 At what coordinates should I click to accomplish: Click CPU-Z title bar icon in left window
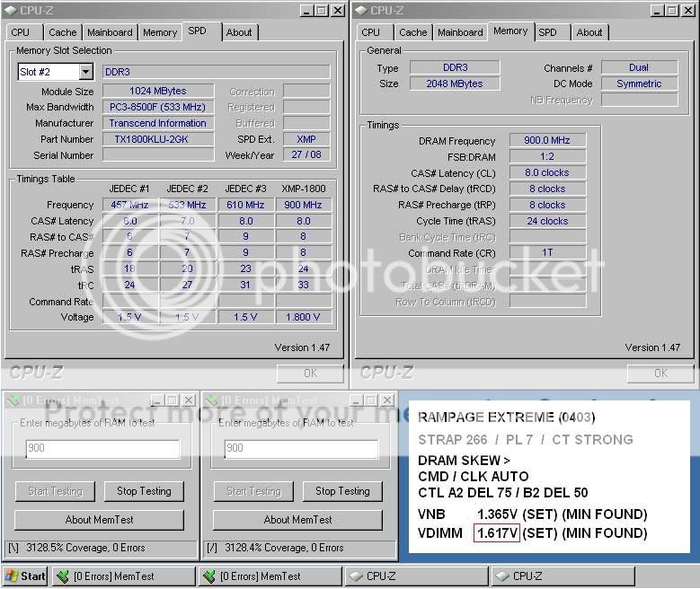tap(11, 10)
